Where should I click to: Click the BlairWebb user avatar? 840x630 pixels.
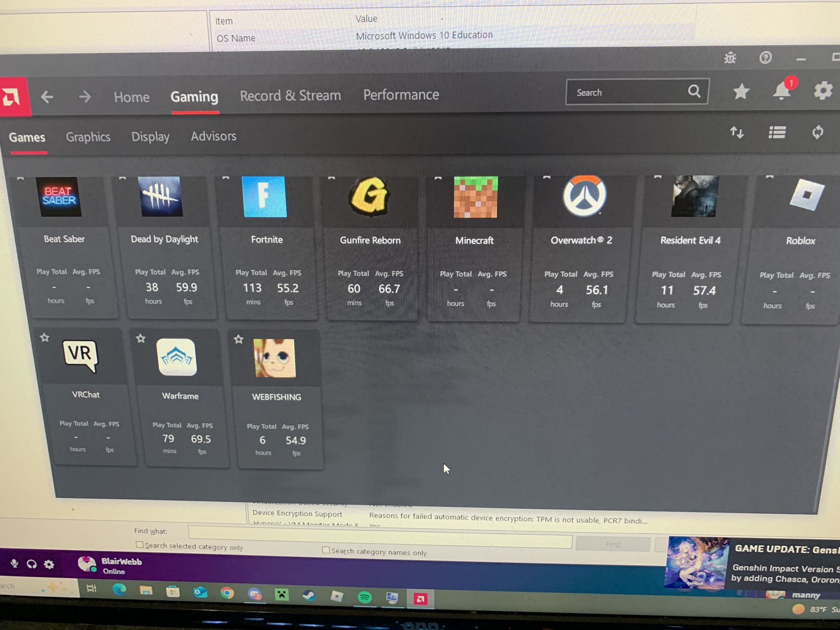[87, 564]
